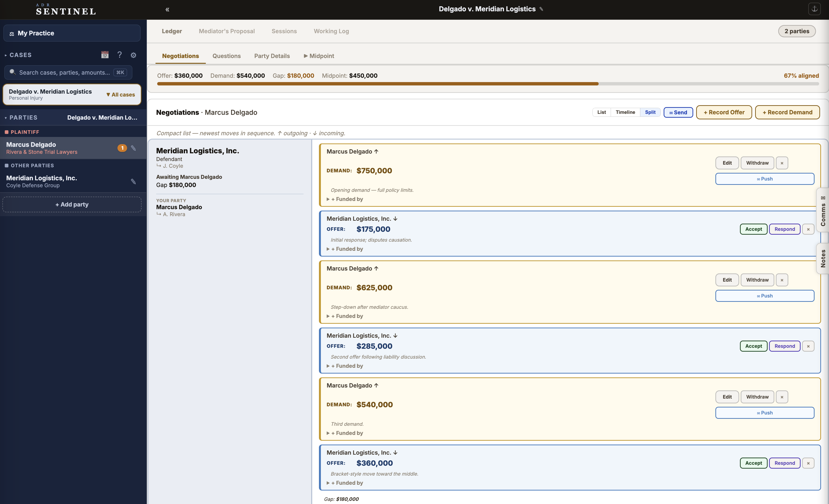
Task: Respond to the $360,000 offer
Action: [x=784, y=463]
